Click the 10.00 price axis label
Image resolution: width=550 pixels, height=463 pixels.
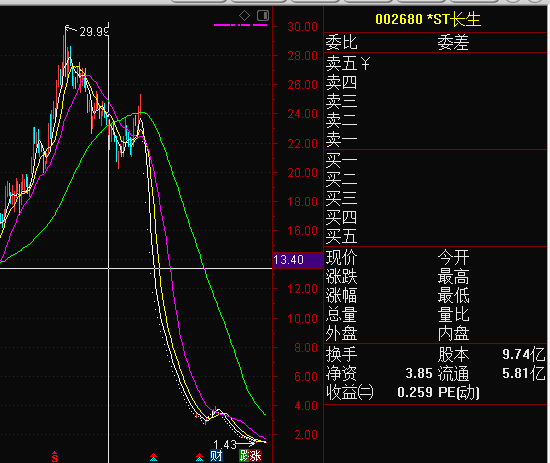[x=303, y=318]
